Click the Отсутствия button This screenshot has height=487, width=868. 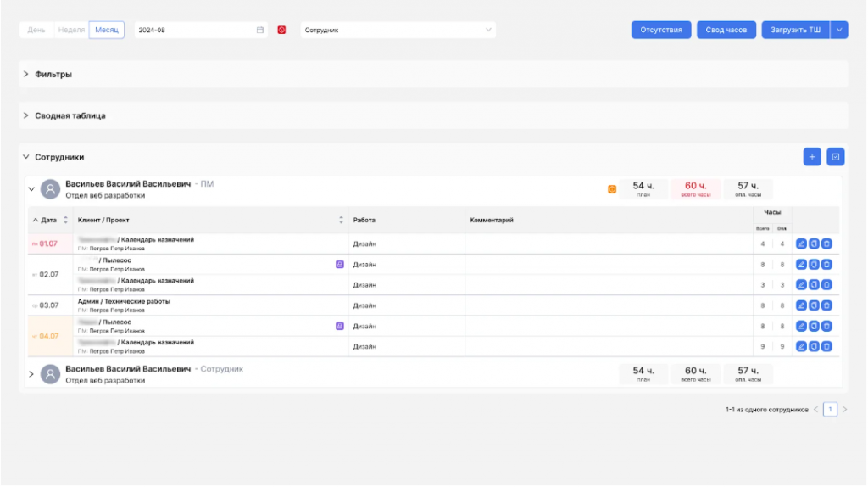click(661, 30)
